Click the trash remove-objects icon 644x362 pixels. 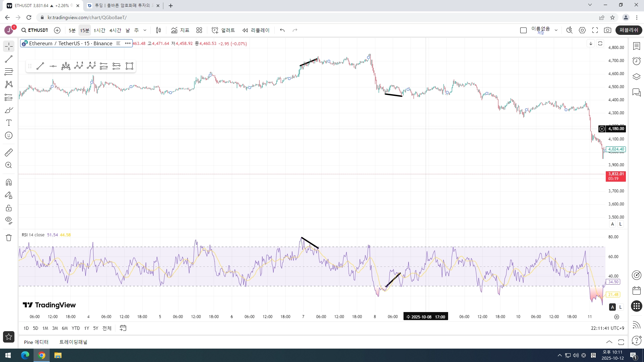click(9, 238)
